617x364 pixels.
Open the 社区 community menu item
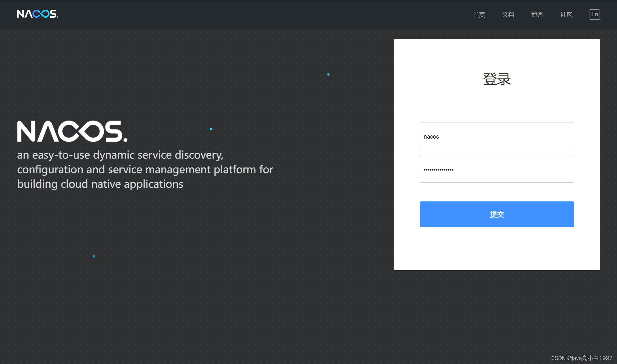point(566,15)
